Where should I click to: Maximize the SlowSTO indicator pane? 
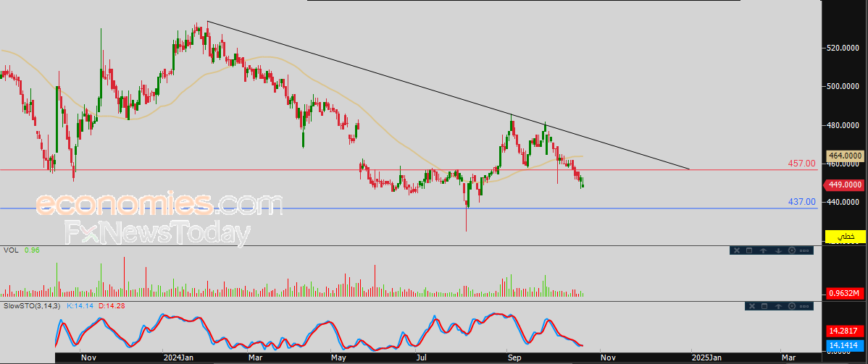[x=764, y=306]
